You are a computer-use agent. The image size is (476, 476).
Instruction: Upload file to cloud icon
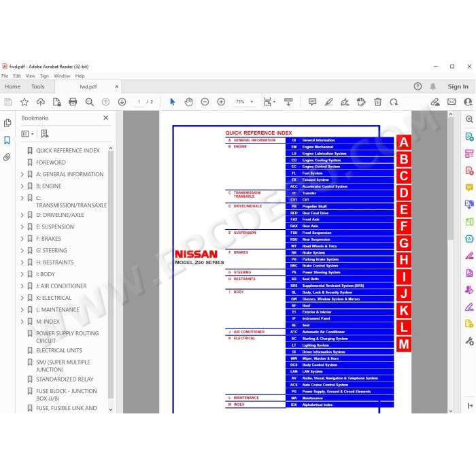tap(40, 102)
